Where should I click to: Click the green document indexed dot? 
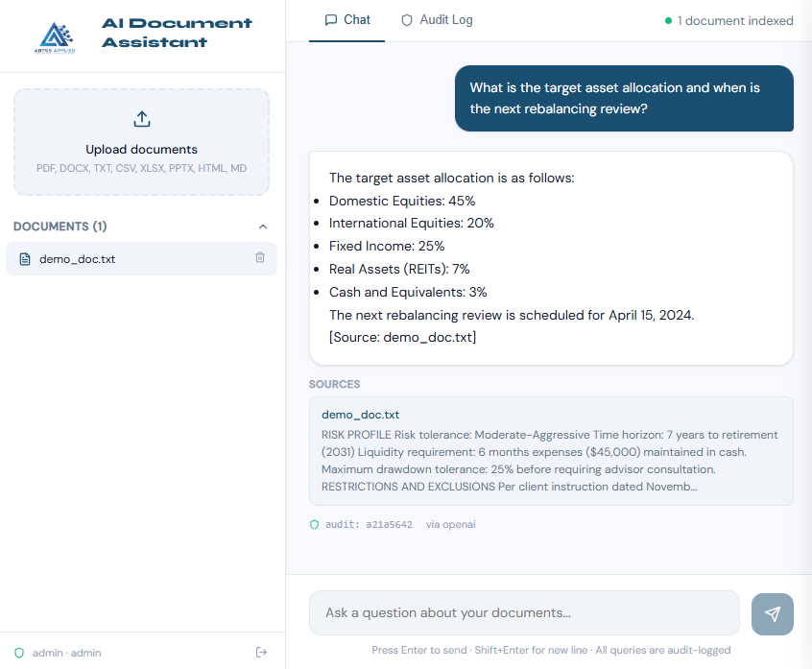pyautogui.click(x=668, y=21)
